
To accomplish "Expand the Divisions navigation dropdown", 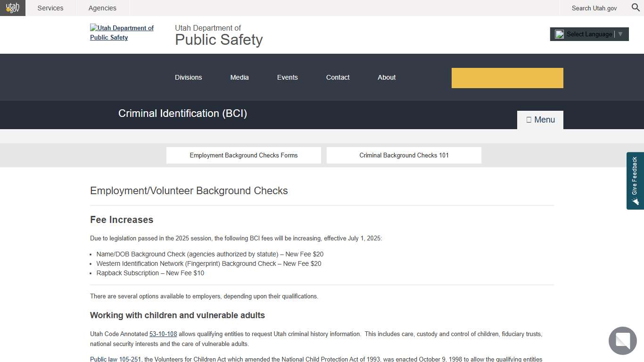I will pyautogui.click(x=188, y=77).
